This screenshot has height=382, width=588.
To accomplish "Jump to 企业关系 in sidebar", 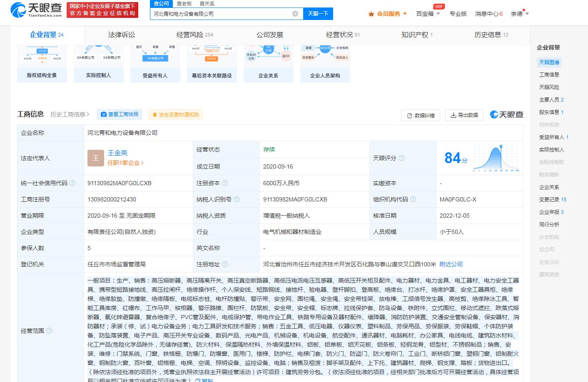I will click(549, 187).
